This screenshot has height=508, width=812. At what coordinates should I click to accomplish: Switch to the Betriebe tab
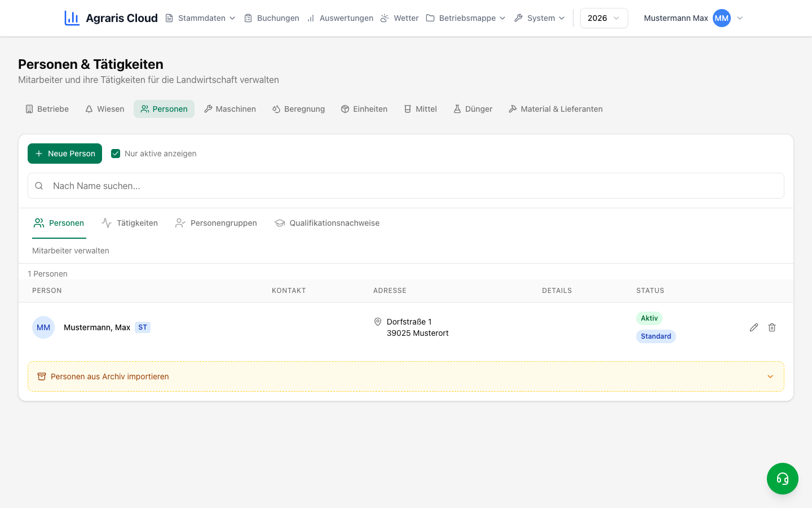47,109
